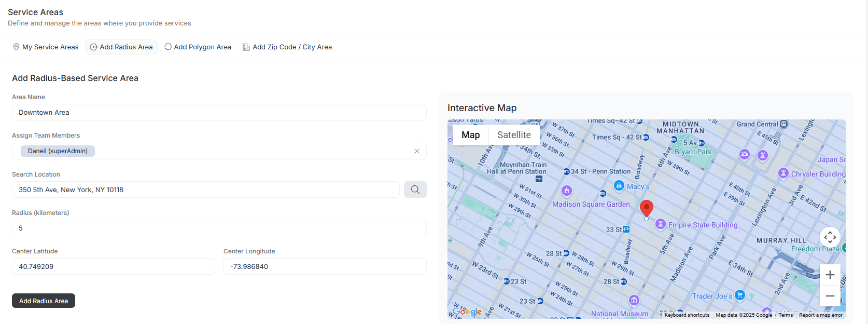Click the Area Name input field
Screen dimensions: 868x324
coord(219,112)
